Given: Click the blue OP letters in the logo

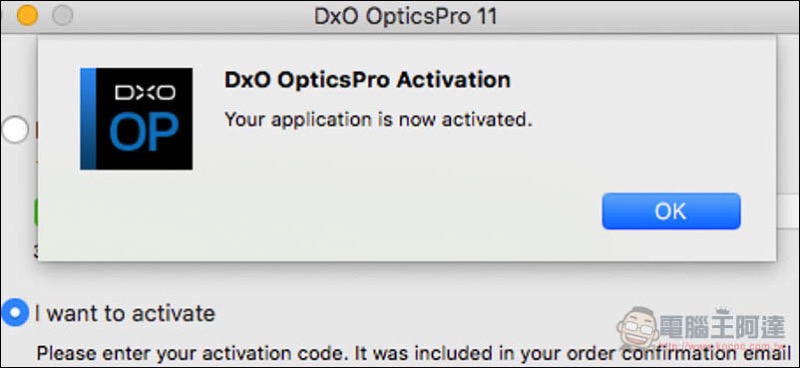Looking at the screenshot, I should click(x=144, y=132).
